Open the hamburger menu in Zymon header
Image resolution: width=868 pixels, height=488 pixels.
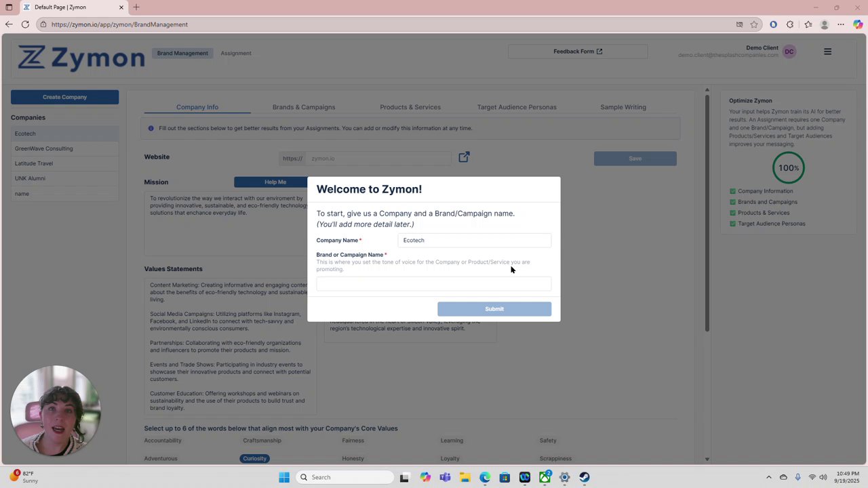coord(827,52)
